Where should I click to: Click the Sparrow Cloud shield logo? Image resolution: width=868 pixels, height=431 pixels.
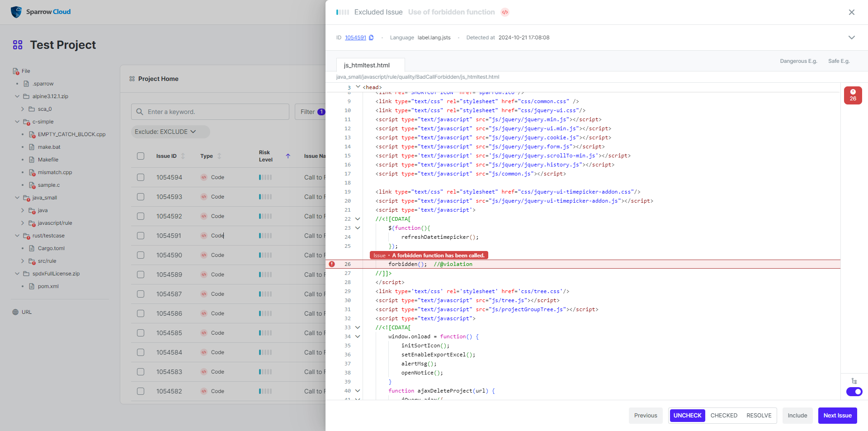(x=16, y=12)
